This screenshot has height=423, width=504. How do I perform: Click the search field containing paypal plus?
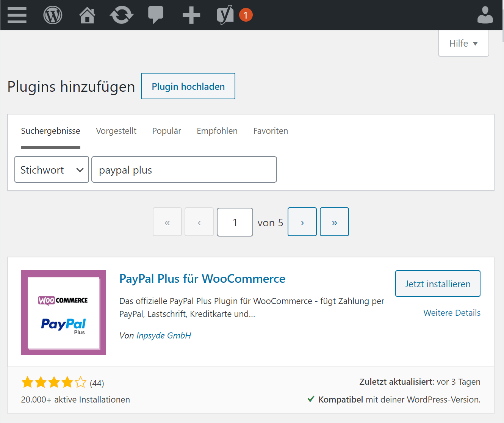coord(184,169)
